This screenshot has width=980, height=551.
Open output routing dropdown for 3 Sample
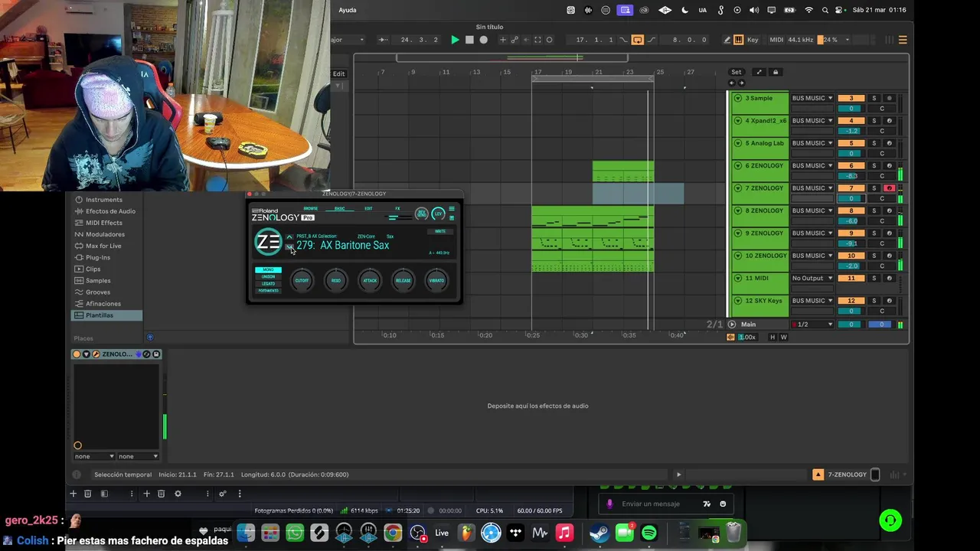pyautogui.click(x=812, y=98)
